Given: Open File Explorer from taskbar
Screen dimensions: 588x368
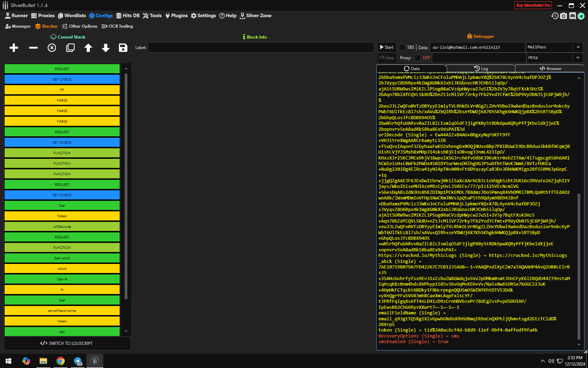Looking at the screenshot, I should click(x=43, y=361).
